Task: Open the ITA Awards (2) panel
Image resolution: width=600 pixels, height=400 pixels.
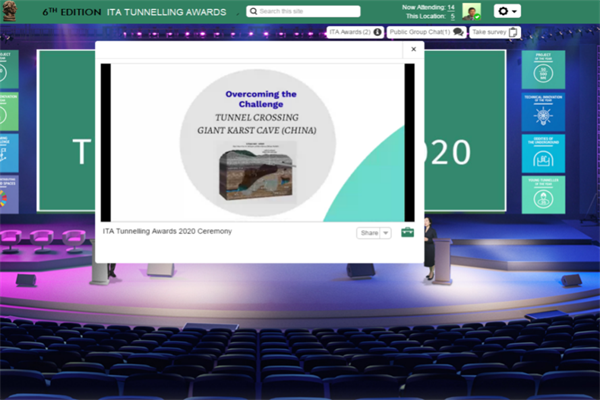Action: [355, 32]
